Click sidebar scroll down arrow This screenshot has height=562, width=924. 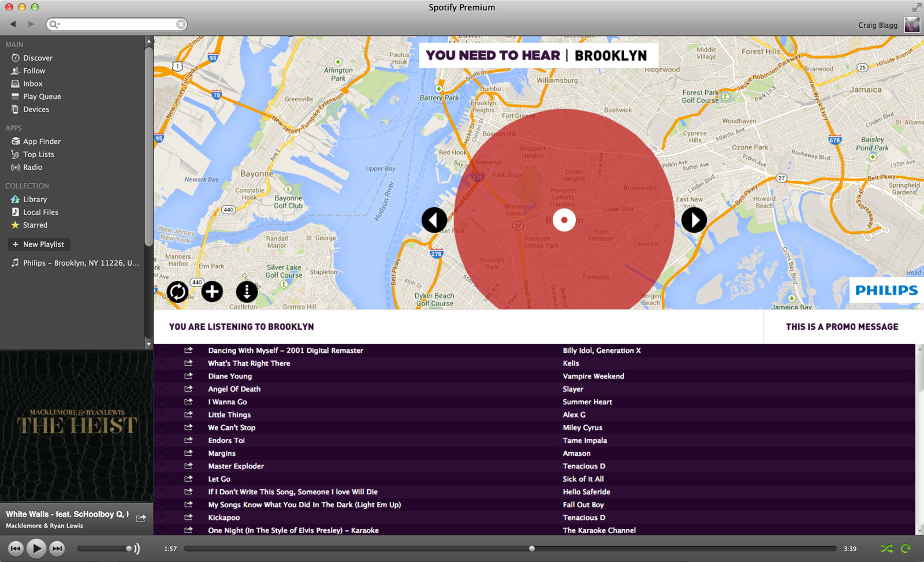click(148, 344)
